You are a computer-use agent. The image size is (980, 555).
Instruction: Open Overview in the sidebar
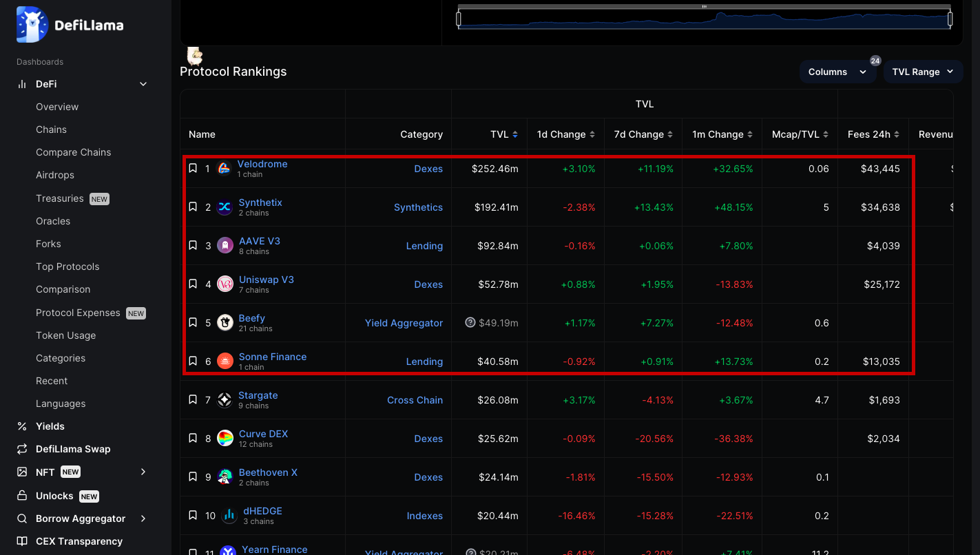tap(57, 107)
